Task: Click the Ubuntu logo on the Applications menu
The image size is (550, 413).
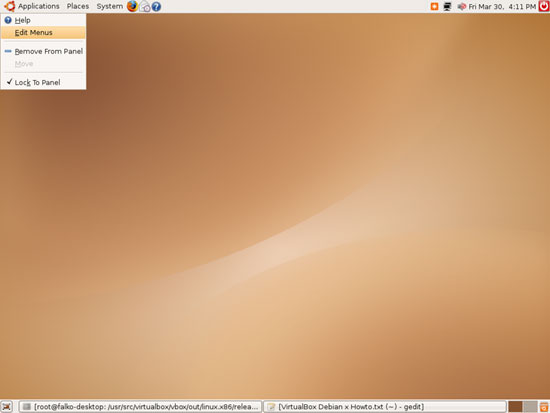Action: pos(9,6)
